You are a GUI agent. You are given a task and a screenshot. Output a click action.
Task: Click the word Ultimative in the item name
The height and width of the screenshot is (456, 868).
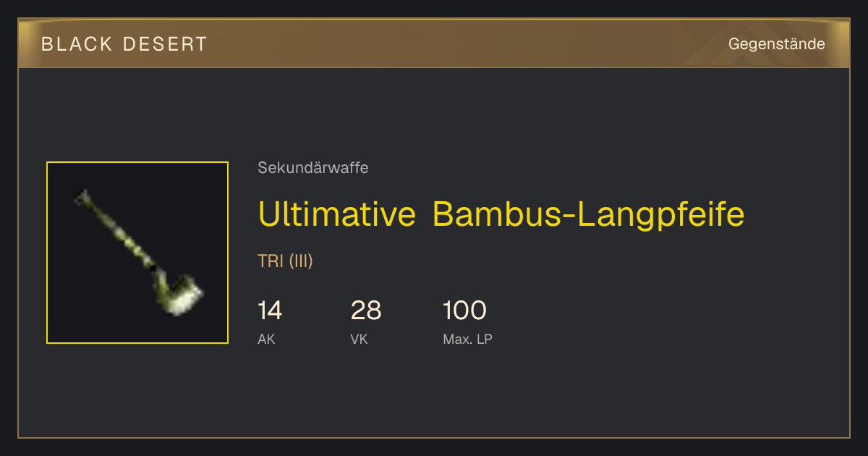tap(336, 214)
